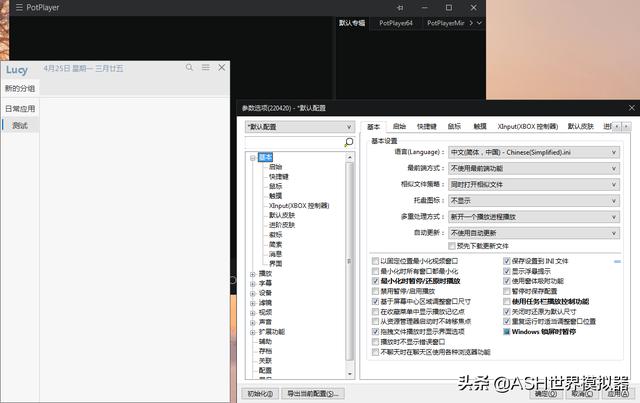Select 辅助 in the preferences tree
Screen dimensions: 640x403
[x=265, y=341]
